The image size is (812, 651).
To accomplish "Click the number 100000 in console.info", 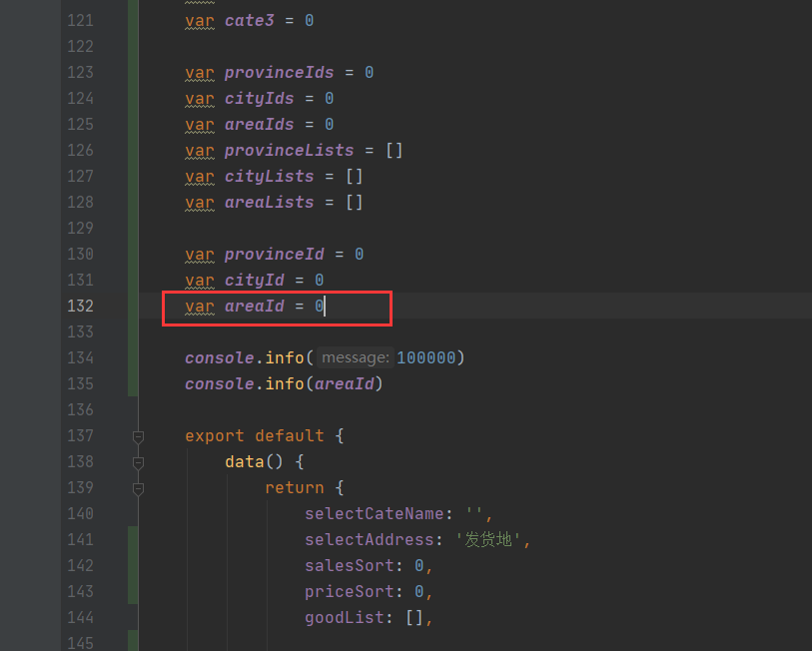I will tap(425, 357).
